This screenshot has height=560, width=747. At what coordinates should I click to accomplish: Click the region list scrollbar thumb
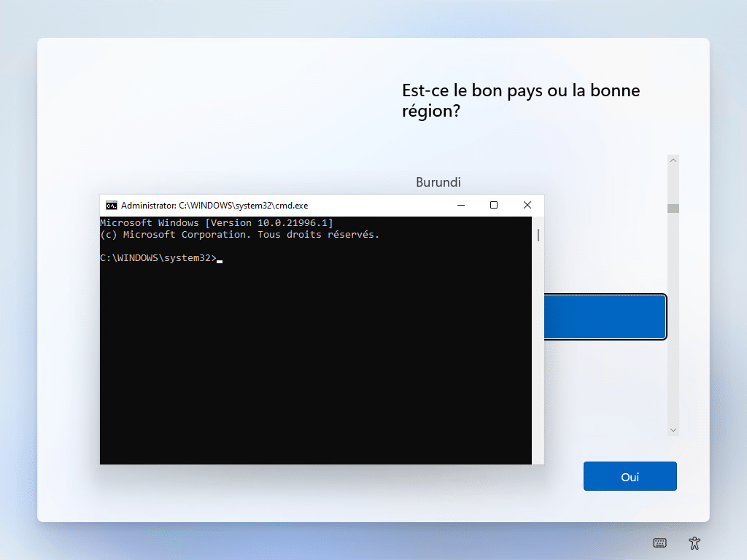click(x=673, y=209)
